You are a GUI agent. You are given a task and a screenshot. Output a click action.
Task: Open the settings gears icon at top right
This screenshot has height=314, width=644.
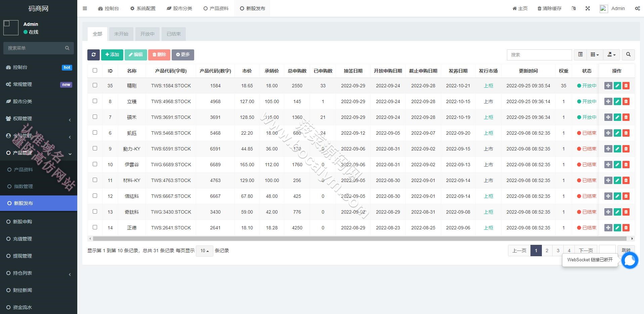637,8
